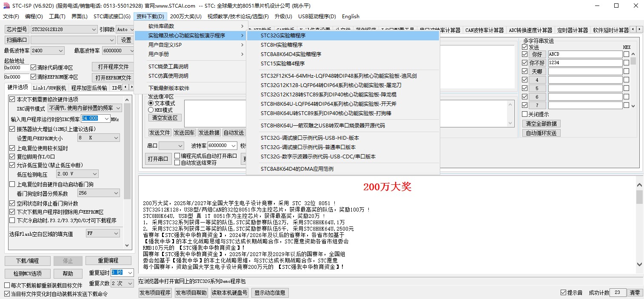Open the chip model STC32G12K128 dropdown
Viewport: 644px width, 299px height.
[x=64, y=29]
